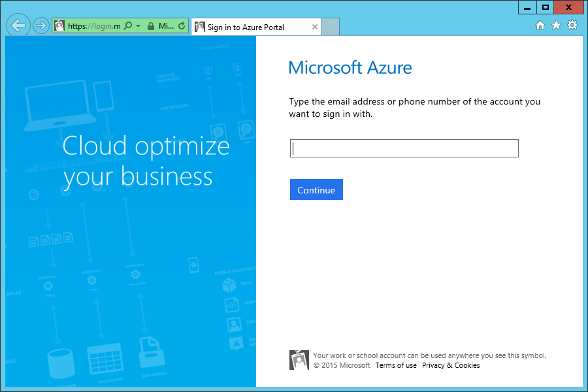This screenshot has width=588, height=392.
Task: Open the Tools gear menu
Action: pyautogui.click(x=572, y=25)
